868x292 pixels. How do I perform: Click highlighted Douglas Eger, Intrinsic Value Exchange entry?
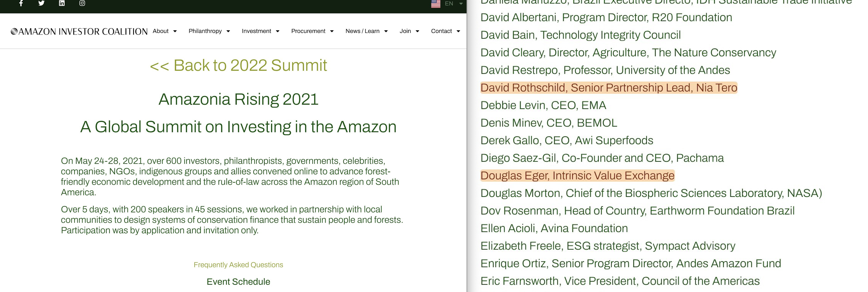coord(578,175)
